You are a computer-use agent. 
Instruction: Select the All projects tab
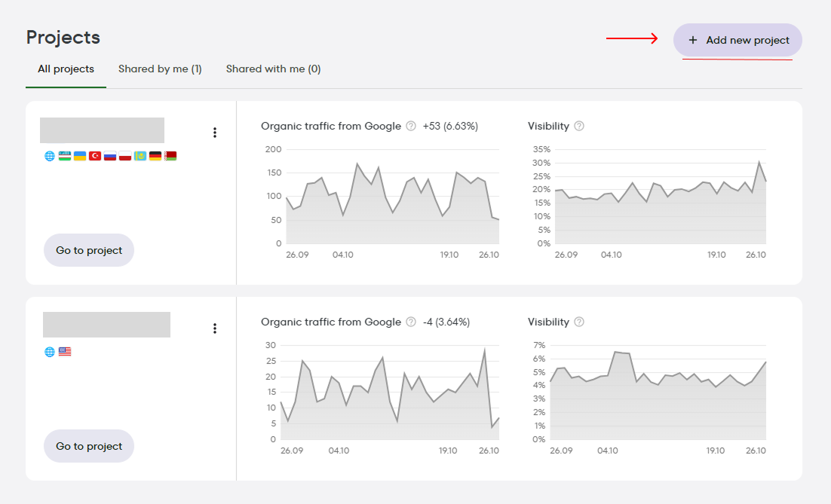[x=66, y=69]
